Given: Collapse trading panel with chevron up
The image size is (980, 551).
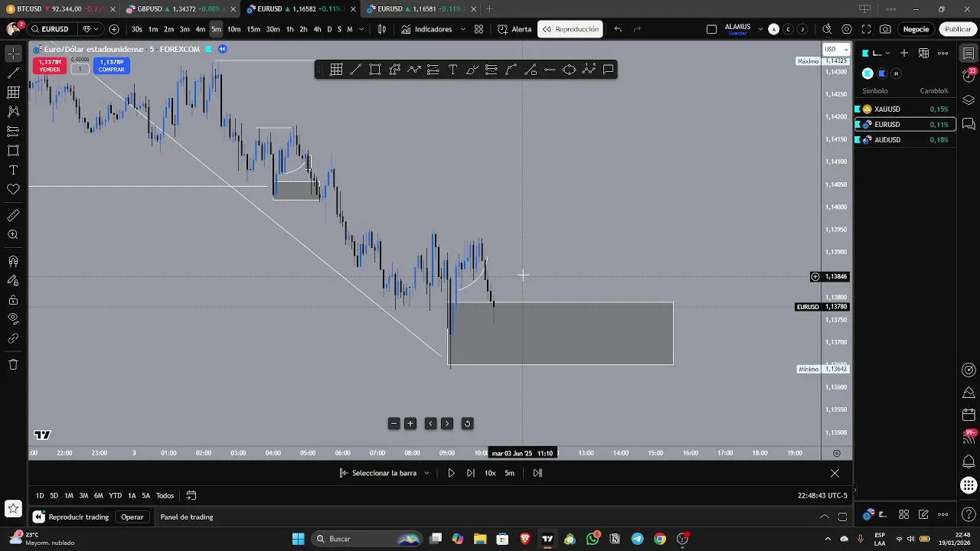Looking at the screenshot, I should [825, 517].
